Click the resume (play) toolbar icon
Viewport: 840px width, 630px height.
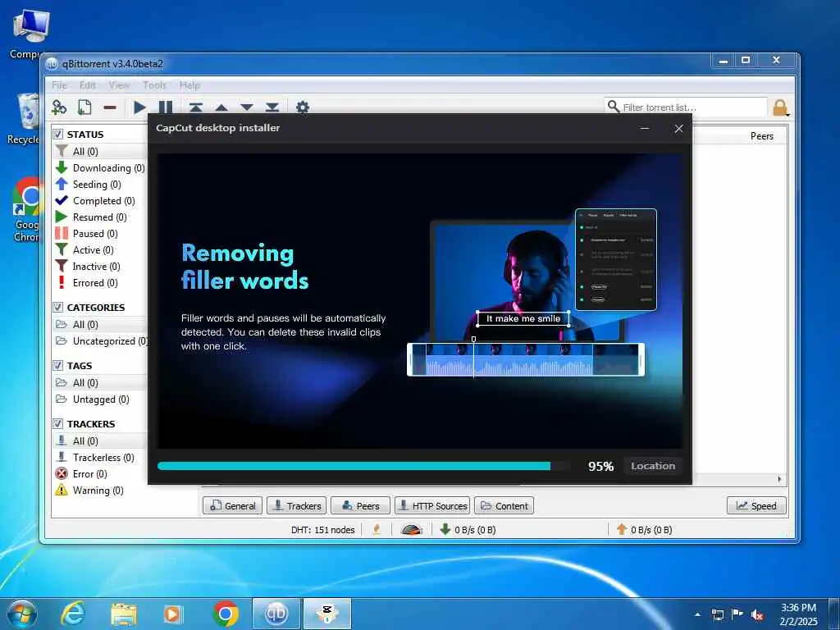pos(139,107)
